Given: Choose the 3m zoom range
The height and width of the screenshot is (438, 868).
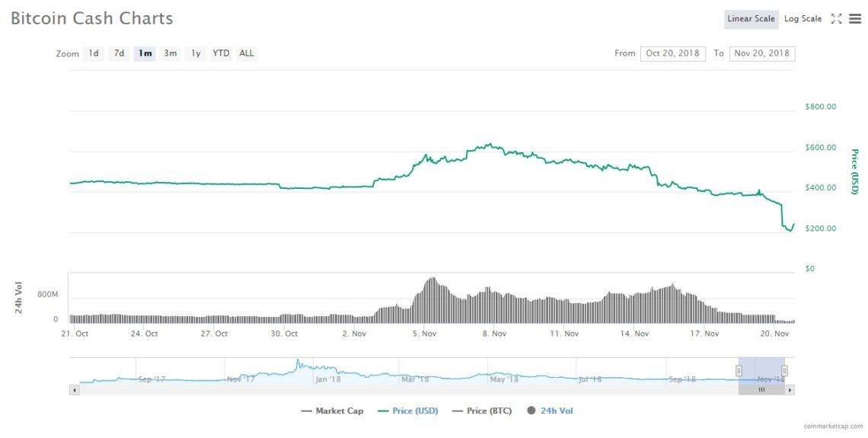Looking at the screenshot, I should click(170, 53).
